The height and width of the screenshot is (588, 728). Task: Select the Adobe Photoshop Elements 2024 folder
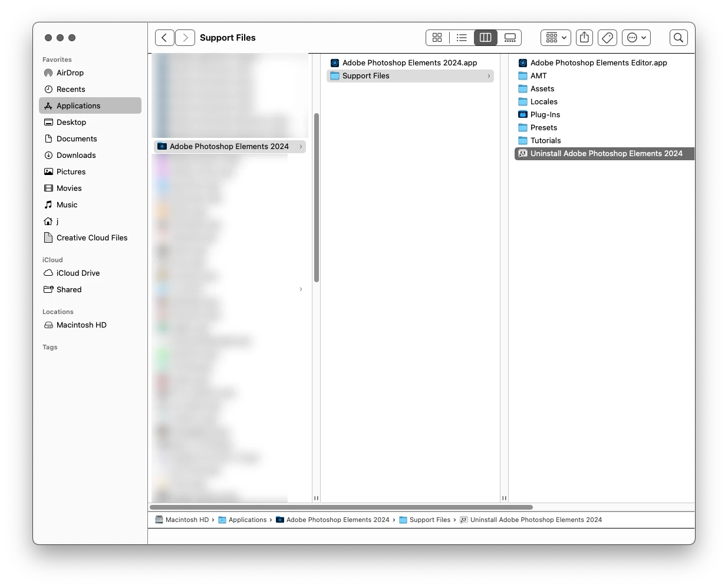click(x=230, y=147)
